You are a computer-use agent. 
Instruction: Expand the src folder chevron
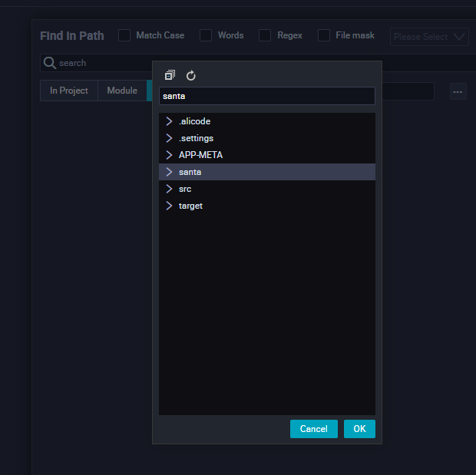coord(169,189)
